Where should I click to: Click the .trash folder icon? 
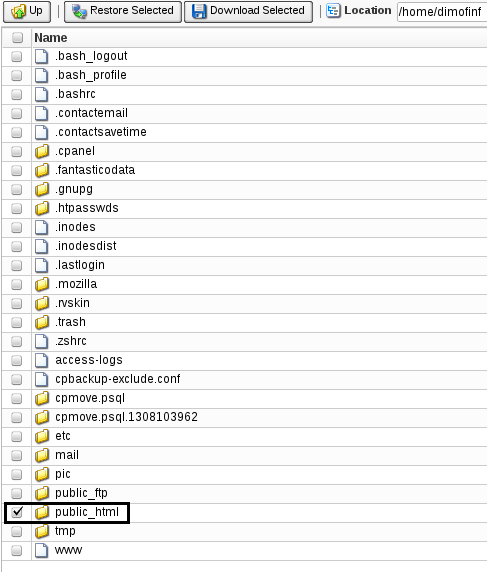coord(42,322)
